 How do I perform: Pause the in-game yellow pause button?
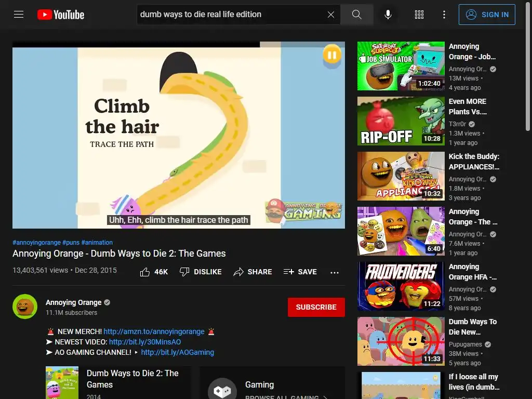(x=332, y=55)
